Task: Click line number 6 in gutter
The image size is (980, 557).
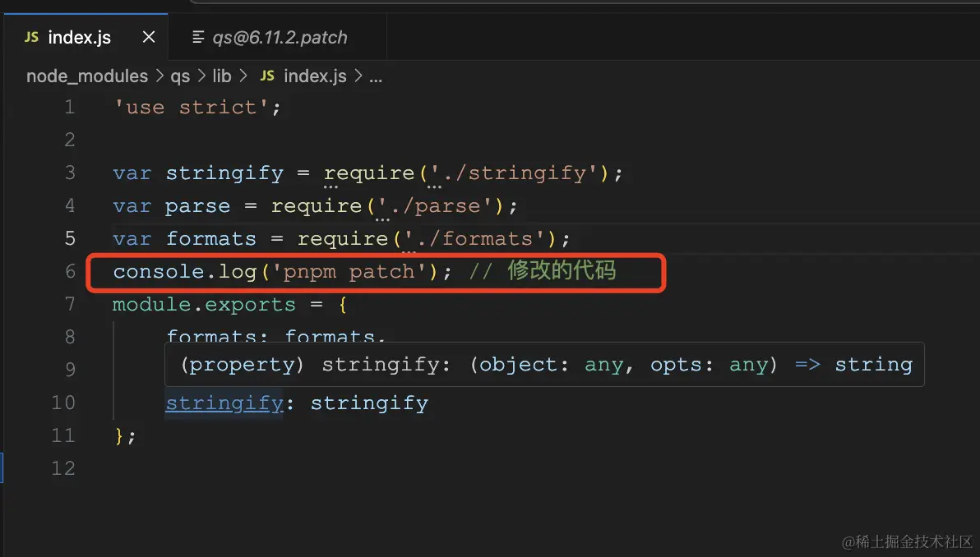Action: click(x=69, y=272)
